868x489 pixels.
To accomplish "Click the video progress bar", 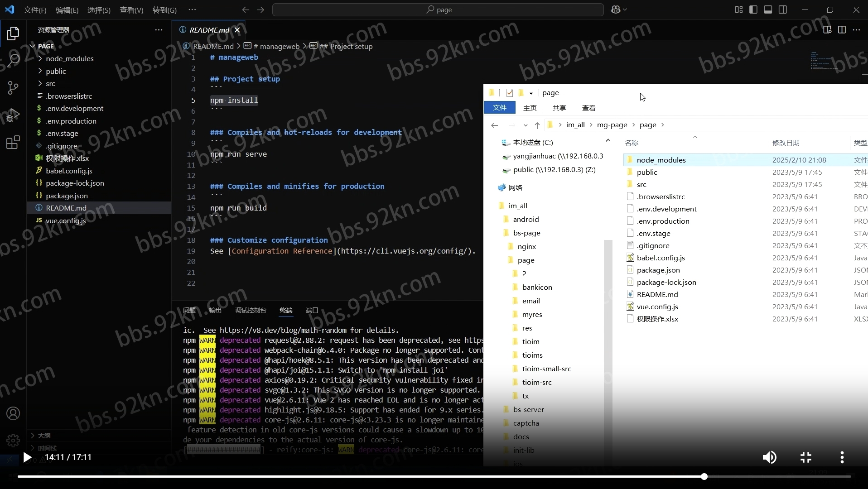I will coord(434,476).
